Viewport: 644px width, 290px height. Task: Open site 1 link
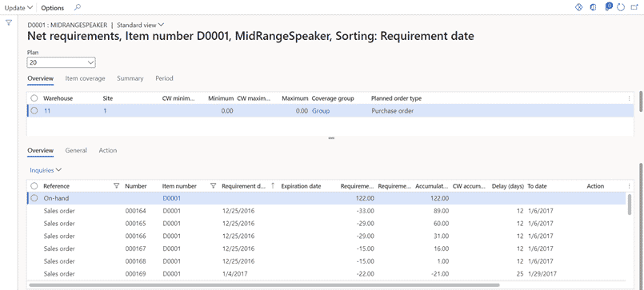tap(105, 111)
